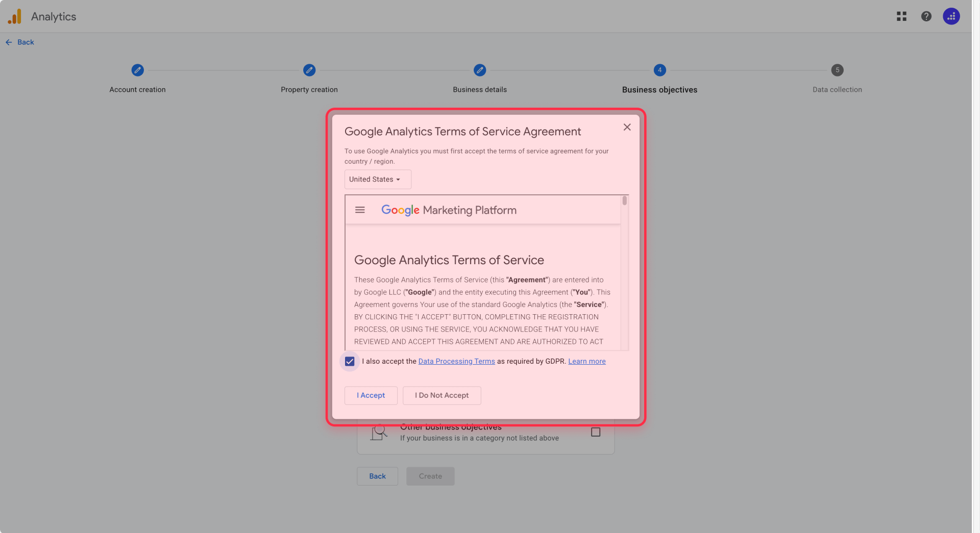980x533 pixels.
Task: Open the Data Processing Terms link
Action: pyautogui.click(x=456, y=361)
